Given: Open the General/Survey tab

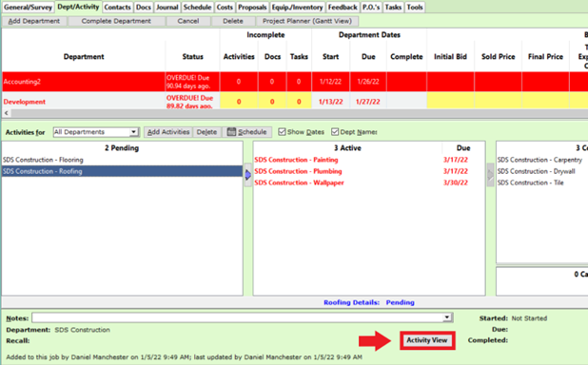Looking at the screenshot, I should click(28, 7).
